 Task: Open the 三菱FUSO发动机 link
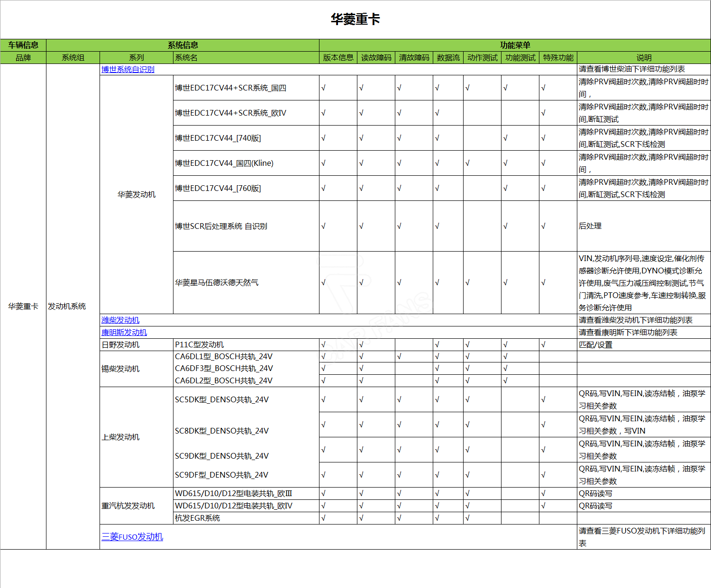132,537
